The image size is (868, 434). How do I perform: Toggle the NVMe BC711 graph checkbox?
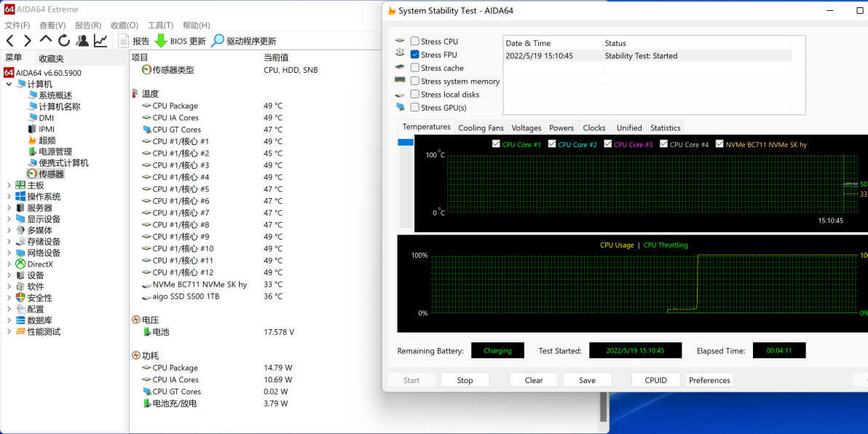pyautogui.click(x=719, y=144)
